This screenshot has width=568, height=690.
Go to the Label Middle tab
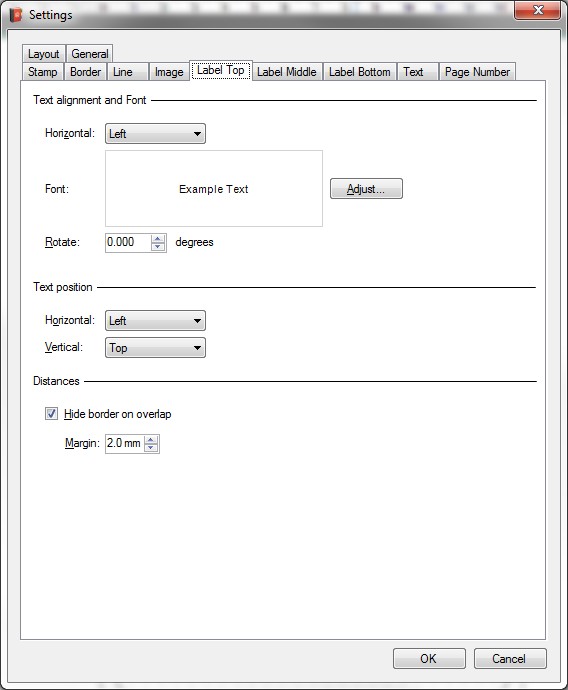click(287, 72)
